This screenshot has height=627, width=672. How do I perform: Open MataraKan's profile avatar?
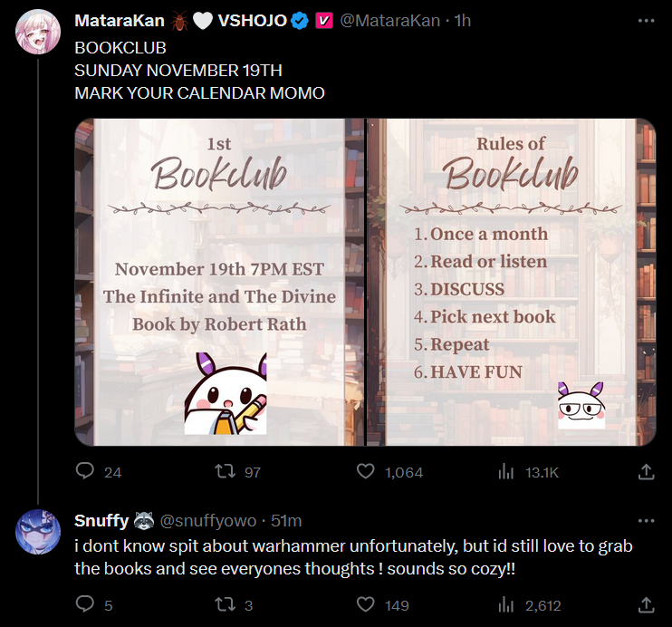[x=38, y=32]
